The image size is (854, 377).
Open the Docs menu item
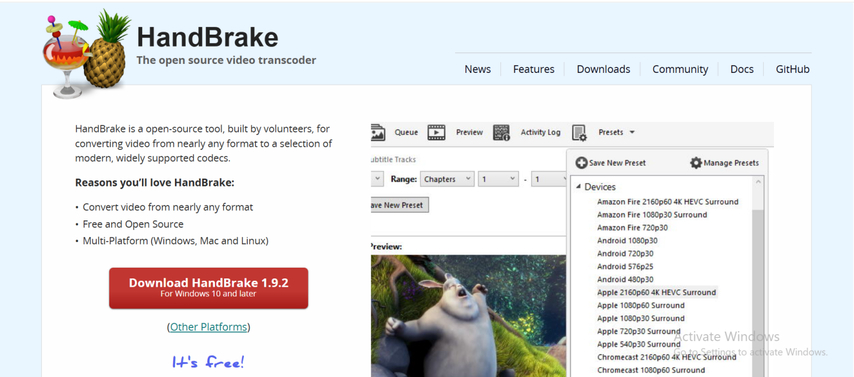point(742,69)
